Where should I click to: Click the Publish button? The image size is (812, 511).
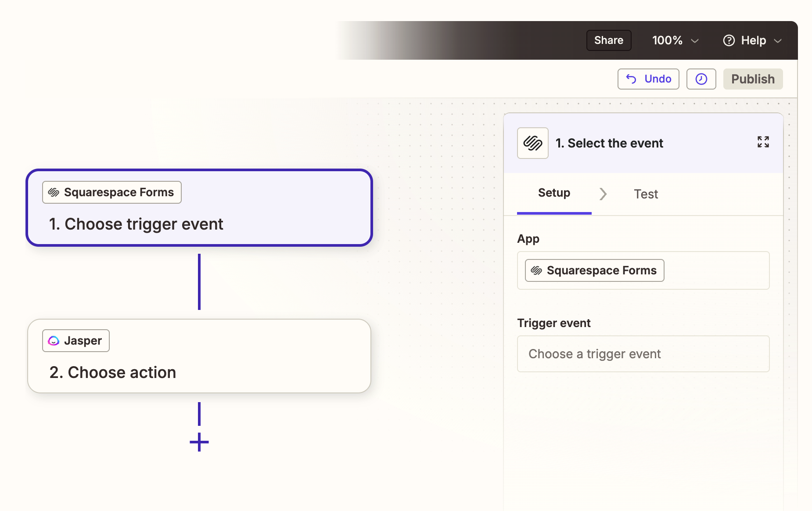pos(753,79)
